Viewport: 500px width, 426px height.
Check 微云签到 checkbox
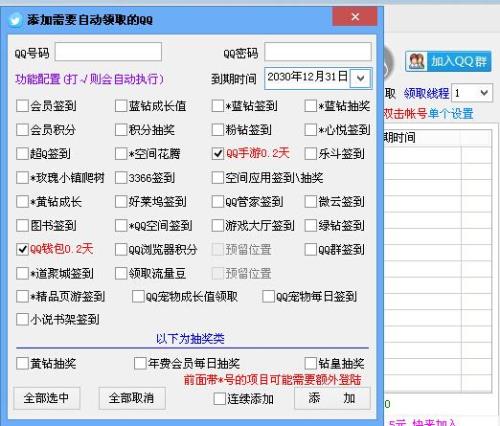click(310, 202)
